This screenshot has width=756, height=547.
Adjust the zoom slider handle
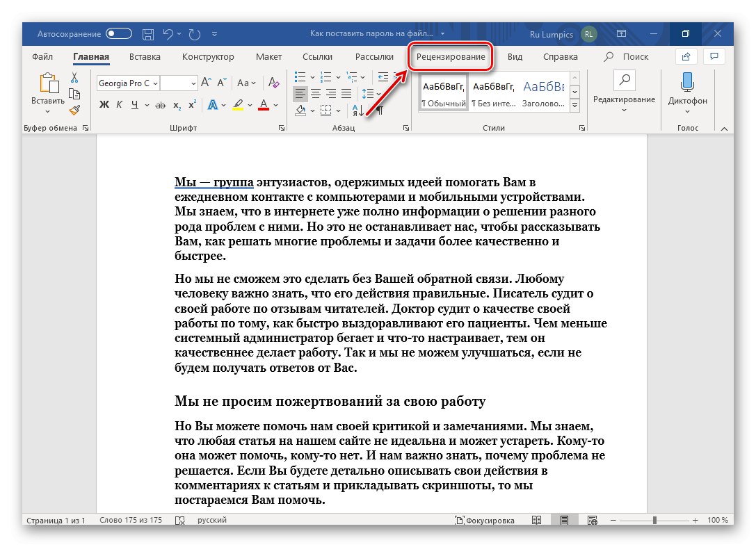coord(656,519)
